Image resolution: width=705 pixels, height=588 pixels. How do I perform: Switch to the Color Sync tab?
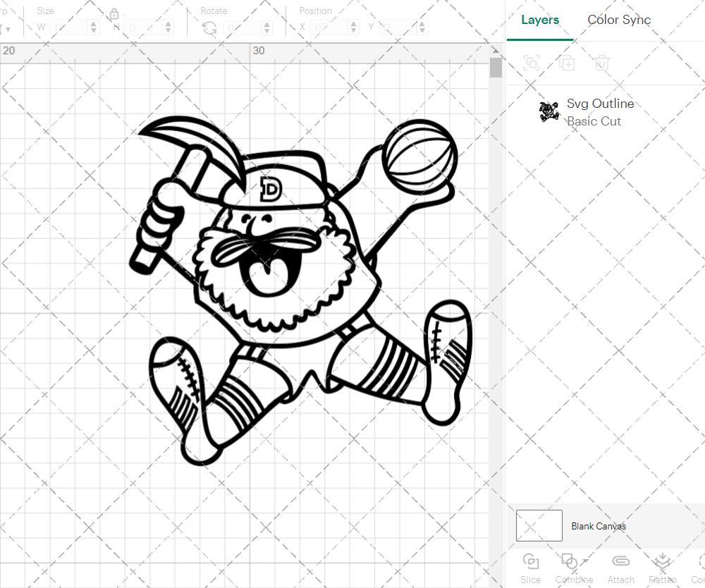coord(619,20)
